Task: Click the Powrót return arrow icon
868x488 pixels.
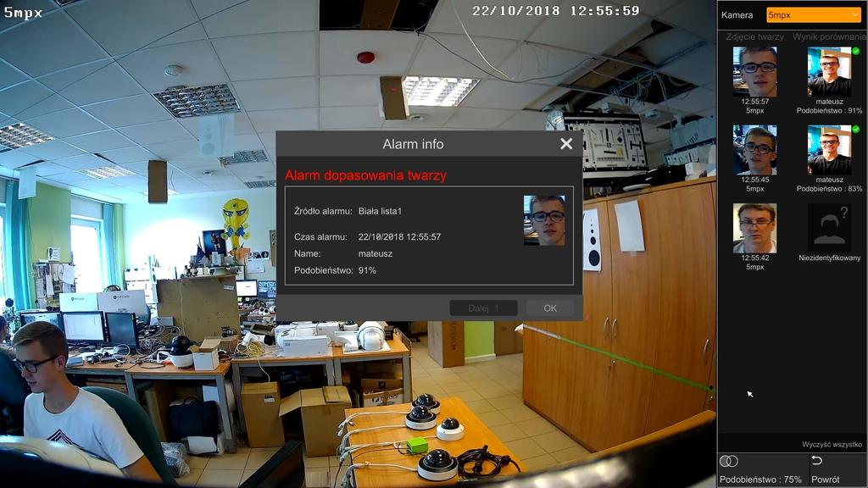Action: (x=816, y=460)
